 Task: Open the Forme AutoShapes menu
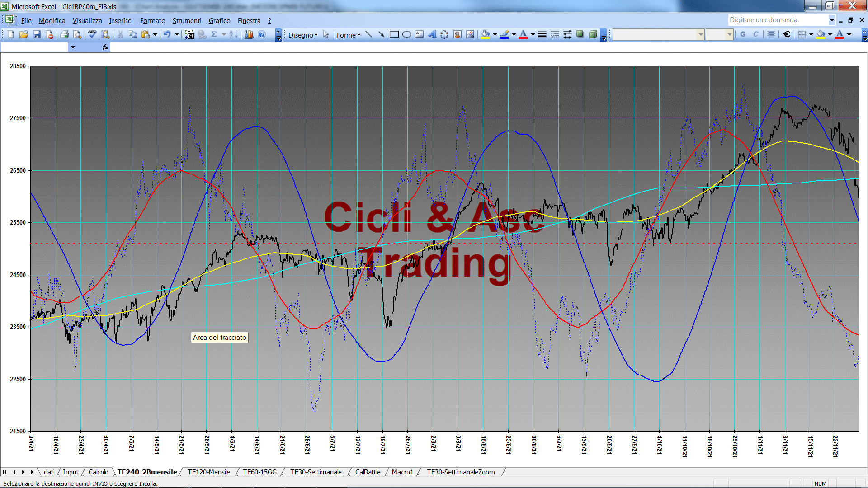tap(349, 35)
